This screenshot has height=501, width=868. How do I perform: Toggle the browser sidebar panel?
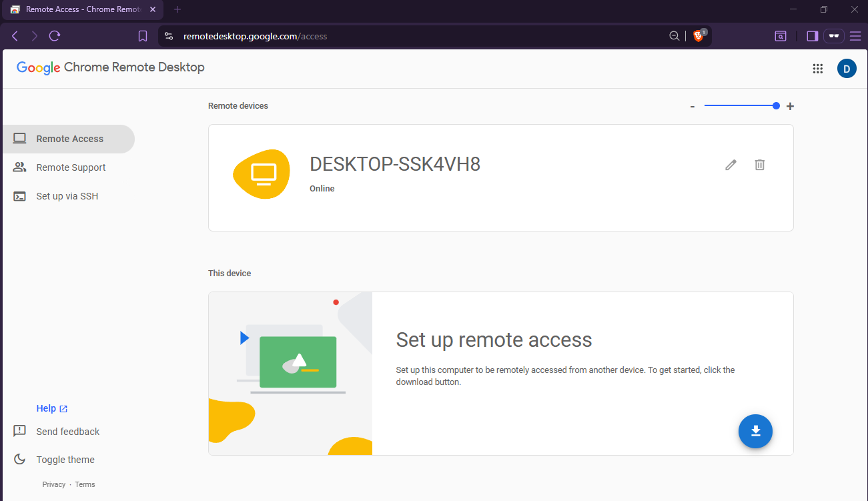812,36
